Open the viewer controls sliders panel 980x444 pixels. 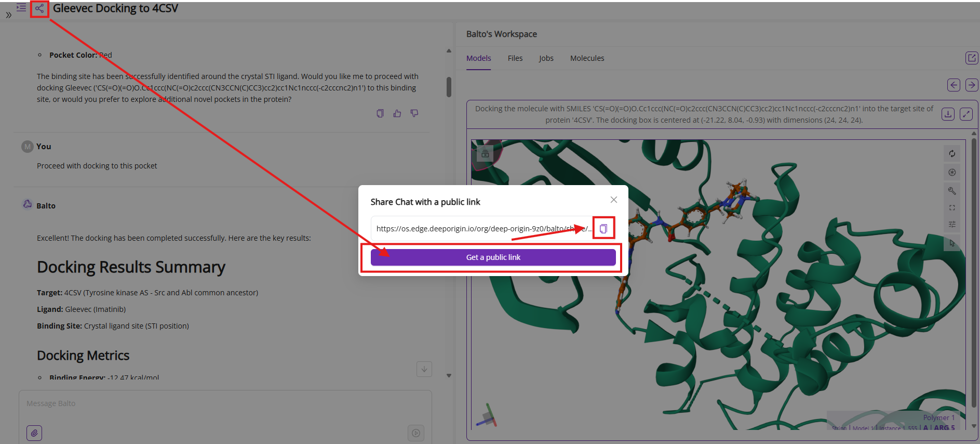click(952, 224)
